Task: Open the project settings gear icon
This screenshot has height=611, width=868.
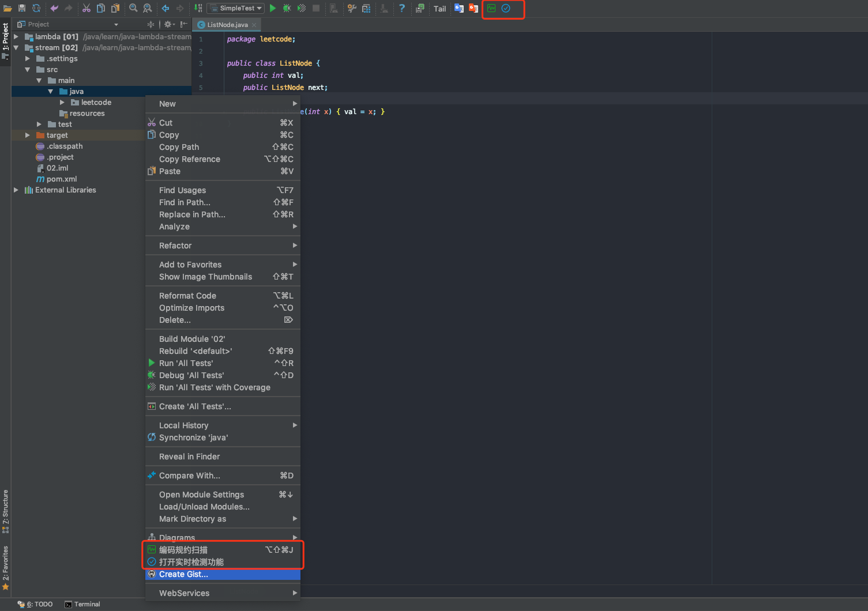Action: (x=168, y=24)
